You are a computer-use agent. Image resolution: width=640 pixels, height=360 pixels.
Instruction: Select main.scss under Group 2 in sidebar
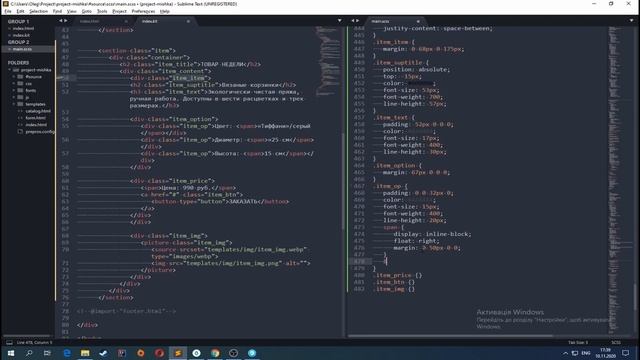(x=22, y=49)
